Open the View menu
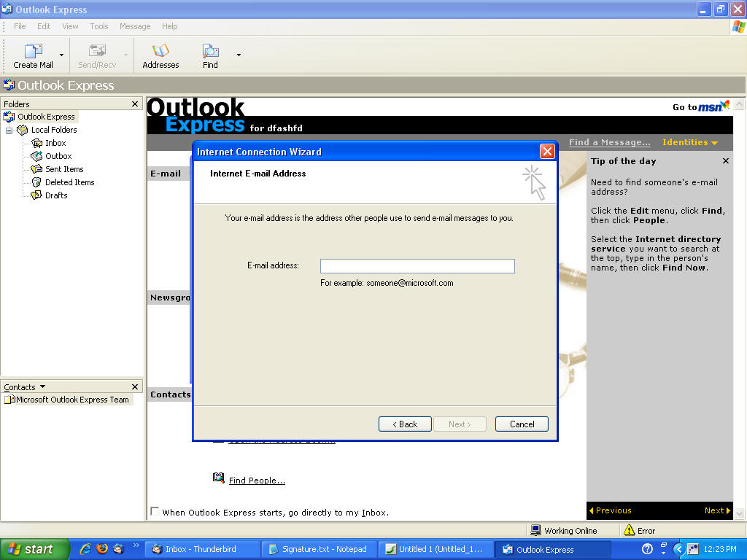This screenshot has height=560, width=747. (x=71, y=26)
